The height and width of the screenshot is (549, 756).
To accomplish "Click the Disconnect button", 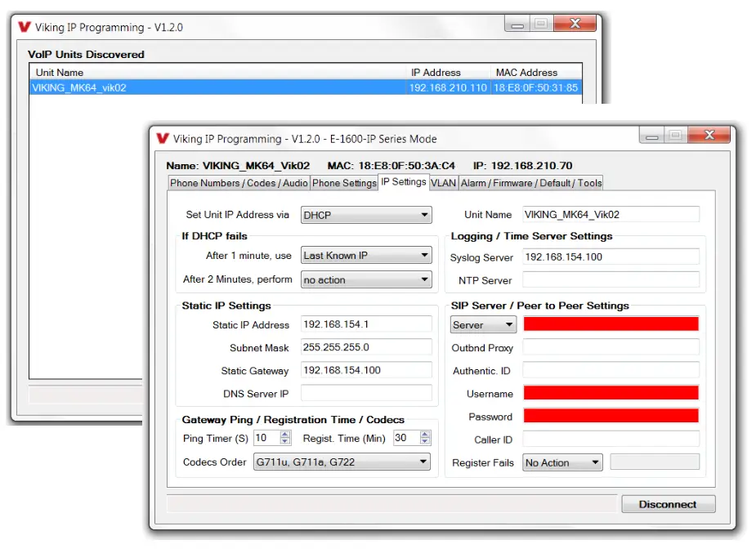I will [668, 504].
